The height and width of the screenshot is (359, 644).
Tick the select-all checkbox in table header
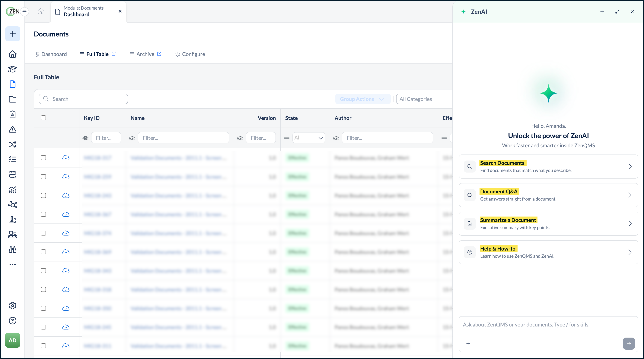[x=43, y=118]
